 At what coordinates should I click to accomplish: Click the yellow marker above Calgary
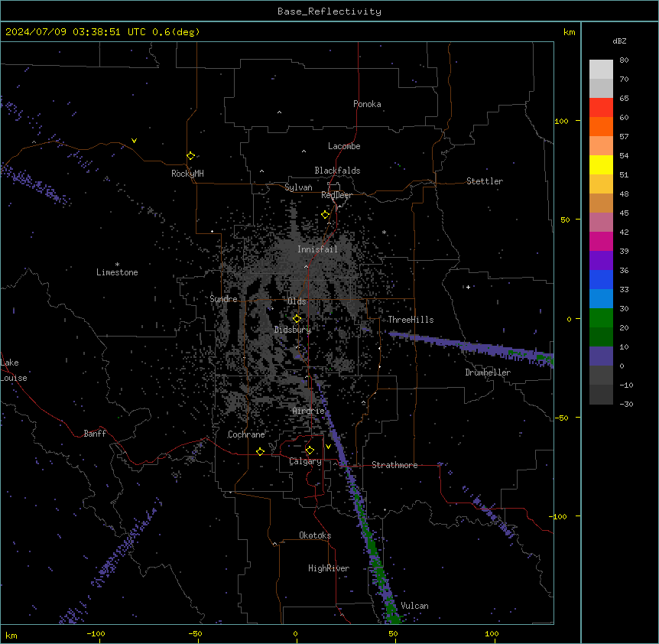pyautogui.click(x=310, y=450)
